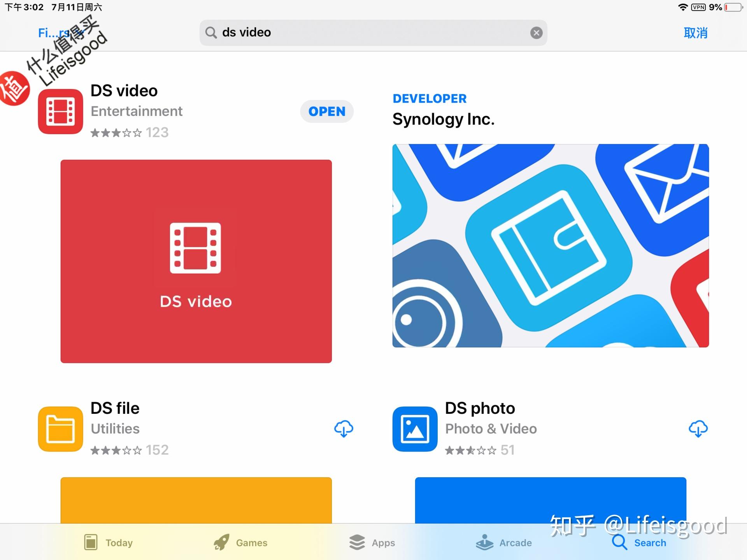The width and height of the screenshot is (747, 560).
Task: Tap the DS photo app icon
Action: tap(415, 429)
